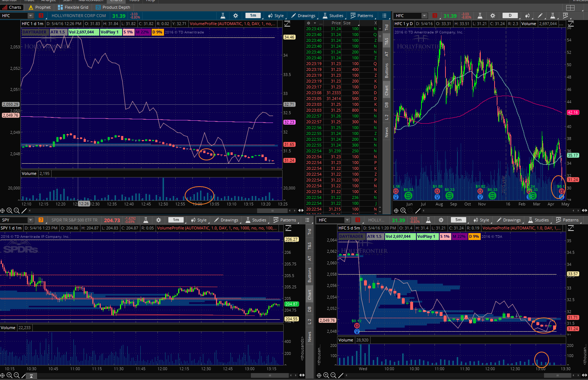Select L2 side tab in top-left chart

coord(387,117)
